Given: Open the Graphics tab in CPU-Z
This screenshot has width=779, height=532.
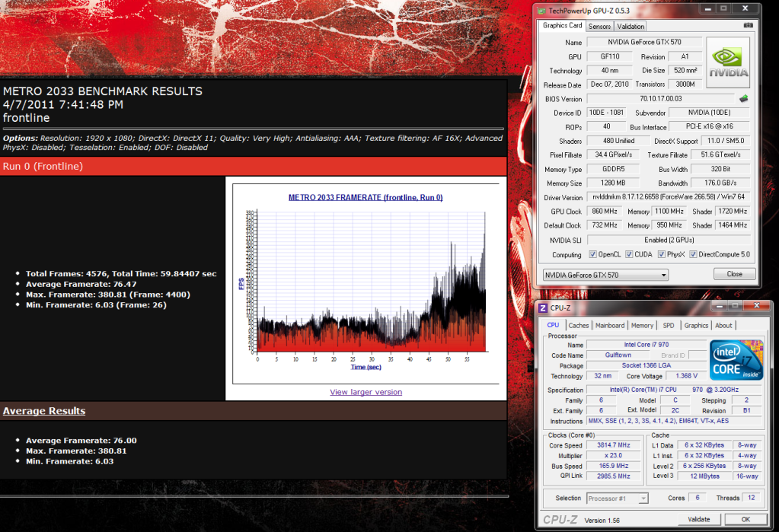Looking at the screenshot, I should [696, 325].
